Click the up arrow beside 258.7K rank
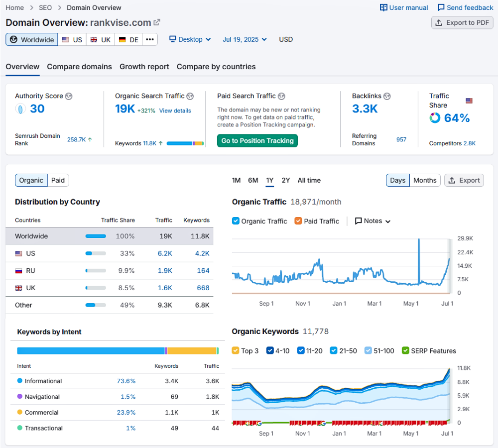Viewport: 498px width, 448px height. tap(90, 139)
